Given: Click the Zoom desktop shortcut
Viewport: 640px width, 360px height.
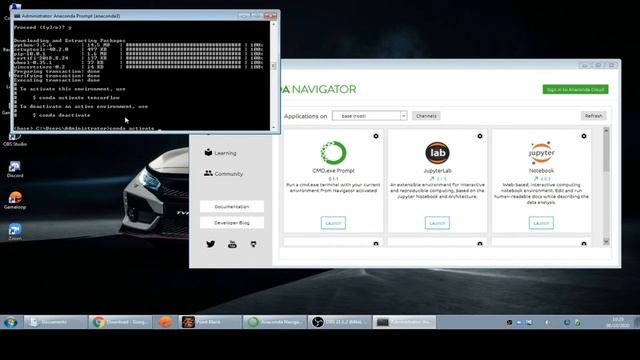Looking at the screenshot, I should coord(15,232).
